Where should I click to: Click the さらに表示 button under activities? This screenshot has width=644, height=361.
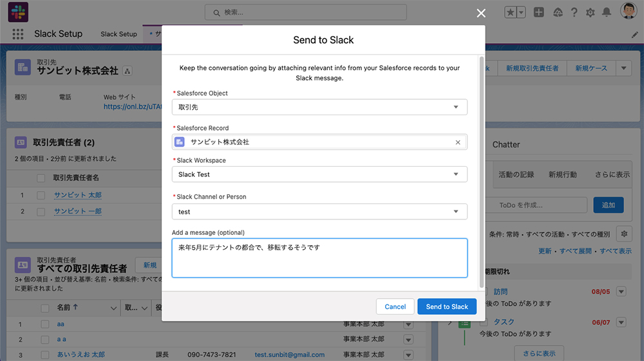pyautogui.click(x=539, y=353)
